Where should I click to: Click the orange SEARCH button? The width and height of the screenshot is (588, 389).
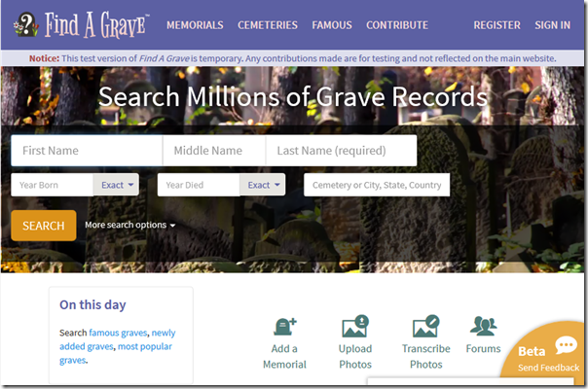tap(44, 226)
